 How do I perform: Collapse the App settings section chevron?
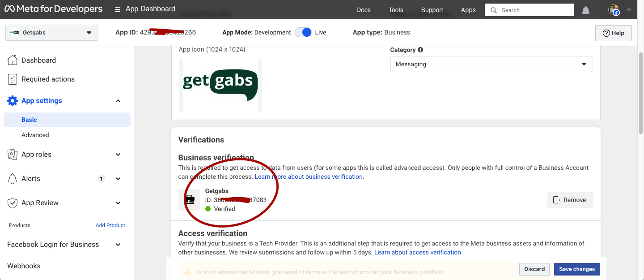[118, 101]
